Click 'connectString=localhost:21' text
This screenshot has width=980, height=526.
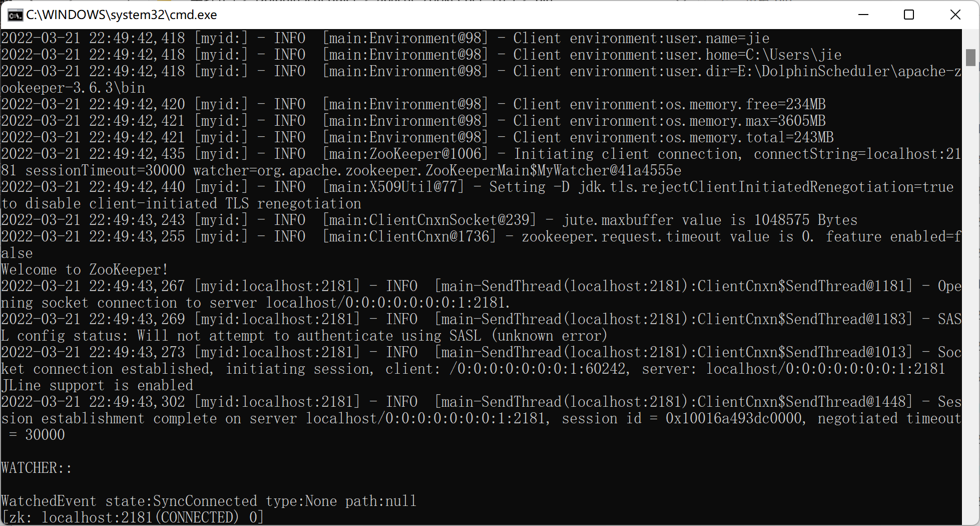(x=857, y=154)
